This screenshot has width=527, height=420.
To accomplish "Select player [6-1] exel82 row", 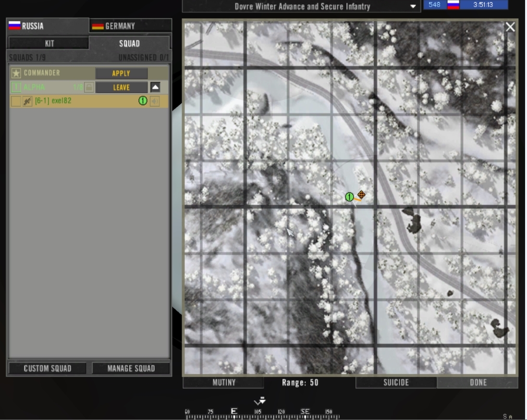I will pos(89,101).
